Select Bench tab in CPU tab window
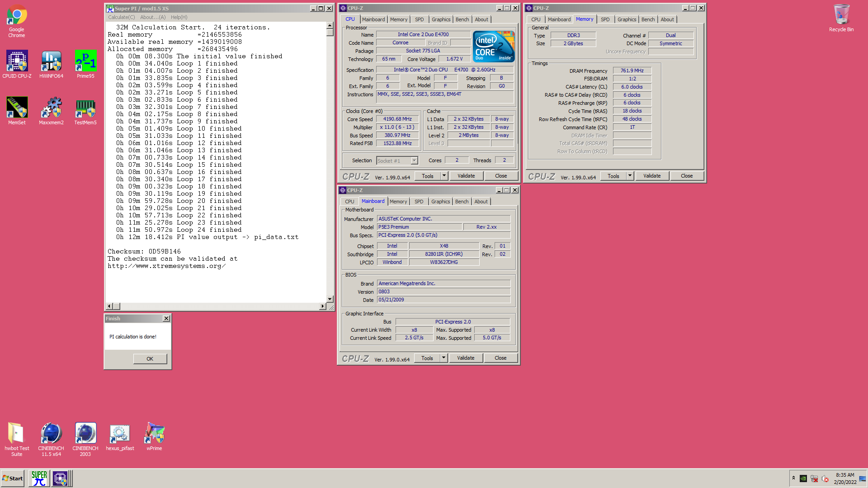Screen dimensions: 868x488 pos(462,19)
